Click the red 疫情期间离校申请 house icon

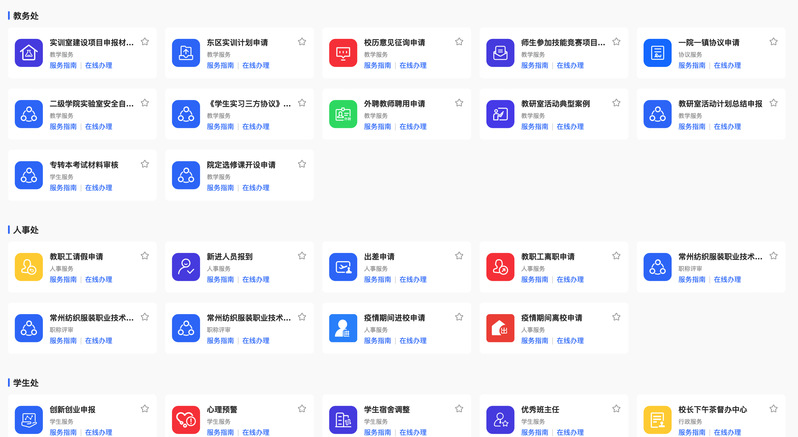coord(500,328)
